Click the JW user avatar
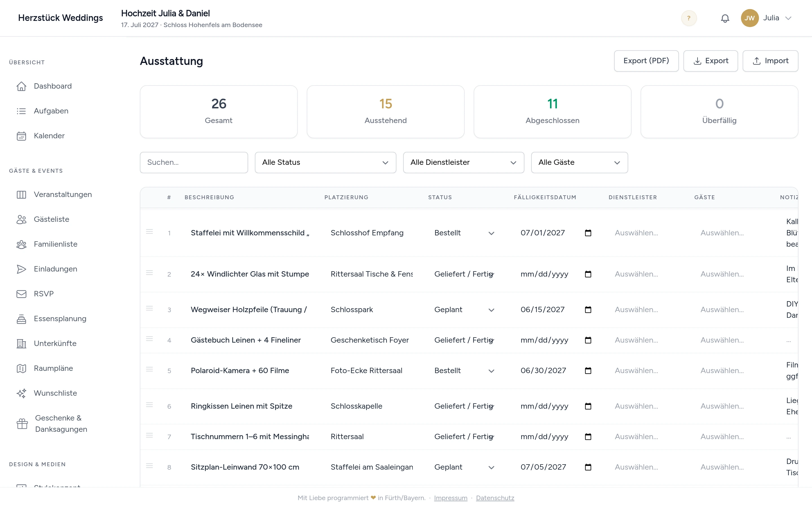812x508 pixels. [750, 18]
